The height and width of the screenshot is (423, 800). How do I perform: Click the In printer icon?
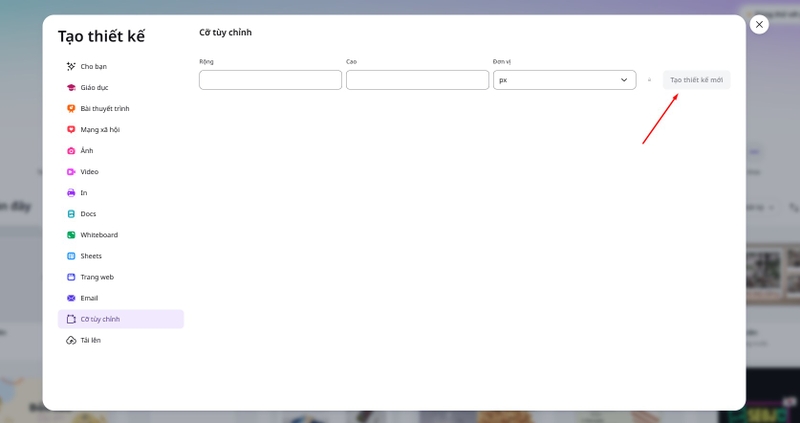[71, 193]
